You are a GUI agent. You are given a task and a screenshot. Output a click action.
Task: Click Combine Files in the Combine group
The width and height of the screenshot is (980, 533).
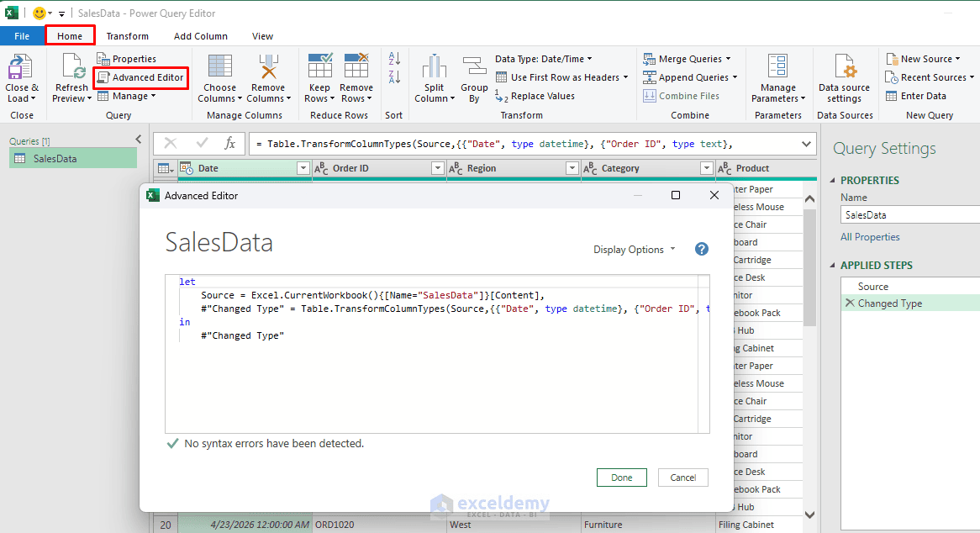pos(682,96)
